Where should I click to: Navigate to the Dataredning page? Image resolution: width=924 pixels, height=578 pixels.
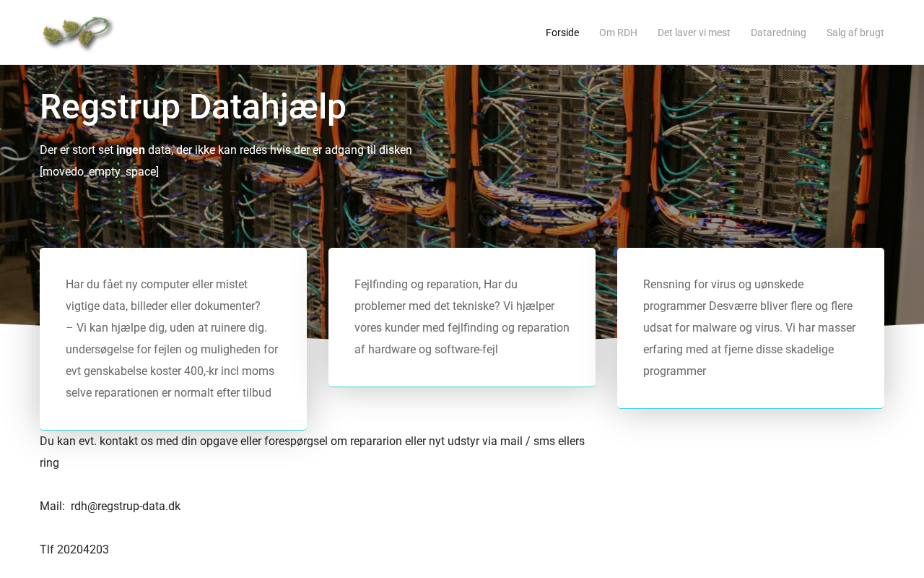pyautogui.click(x=778, y=33)
